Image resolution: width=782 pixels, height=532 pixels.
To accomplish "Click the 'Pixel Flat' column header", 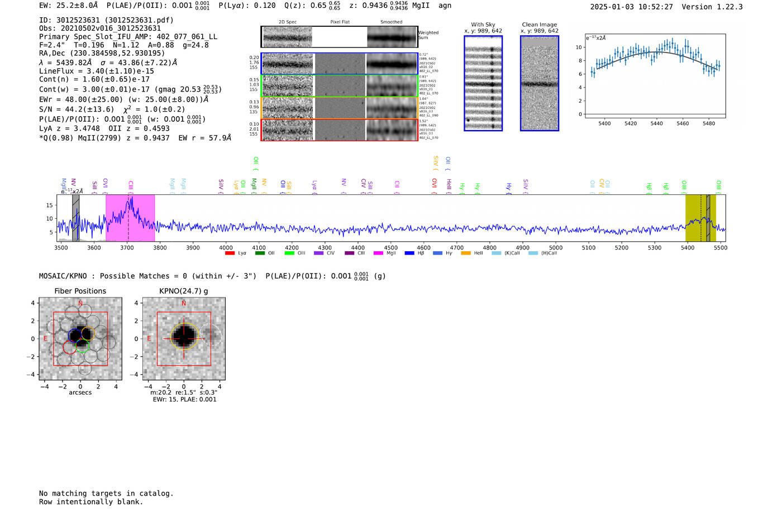I will pyautogui.click(x=340, y=22).
